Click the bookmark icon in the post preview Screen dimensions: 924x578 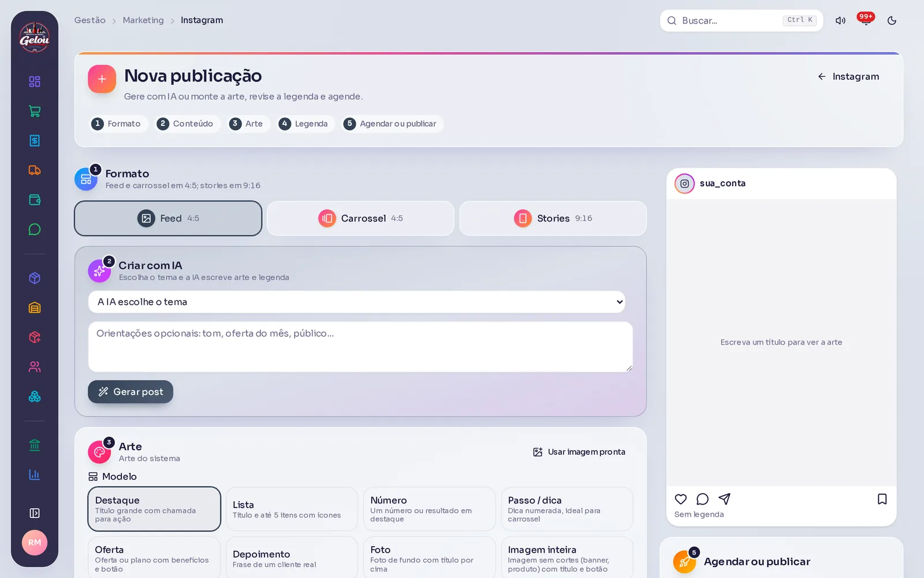[x=882, y=499]
